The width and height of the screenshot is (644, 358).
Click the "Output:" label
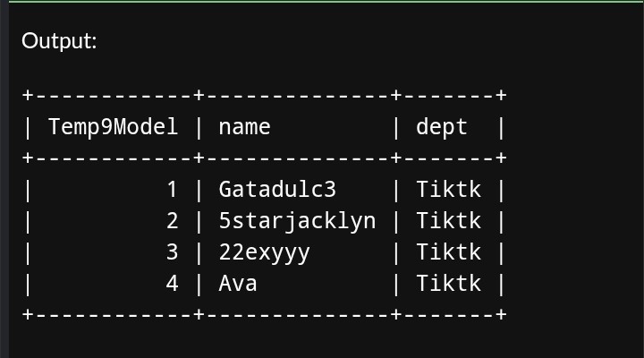pyautogui.click(x=59, y=41)
